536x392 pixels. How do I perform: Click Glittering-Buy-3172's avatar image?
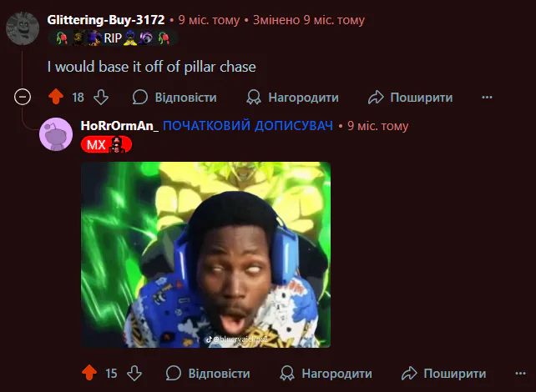click(23, 28)
